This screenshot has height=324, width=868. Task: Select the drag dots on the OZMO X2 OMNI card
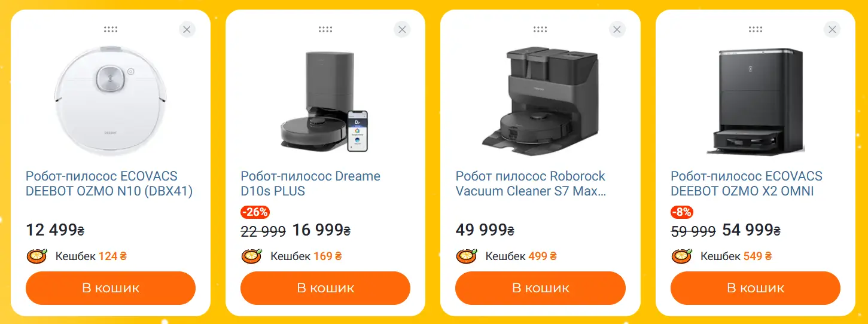(756, 29)
